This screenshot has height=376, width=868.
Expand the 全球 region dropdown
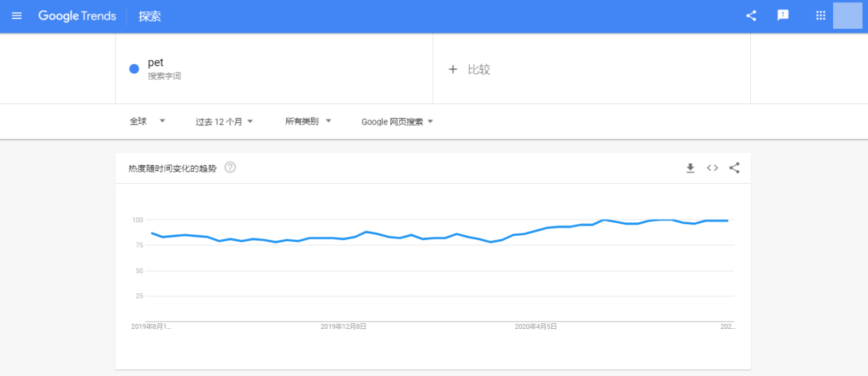[x=148, y=121]
